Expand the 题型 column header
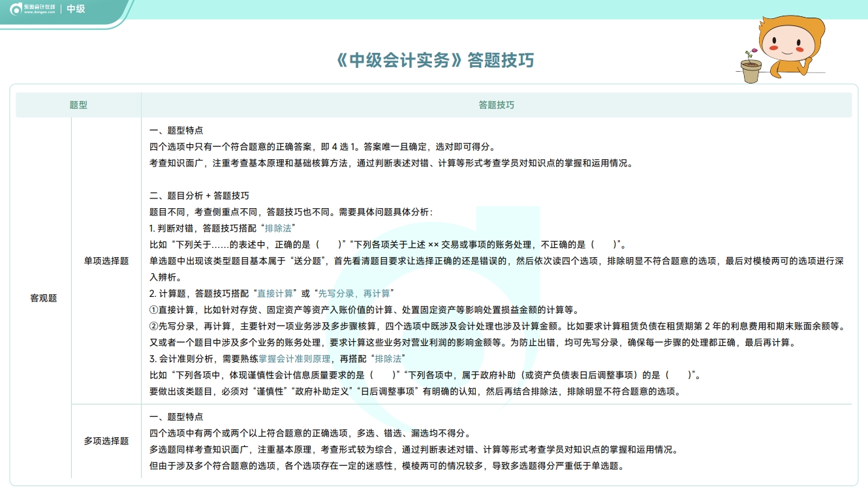This screenshot has width=868, height=492. point(77,105)
